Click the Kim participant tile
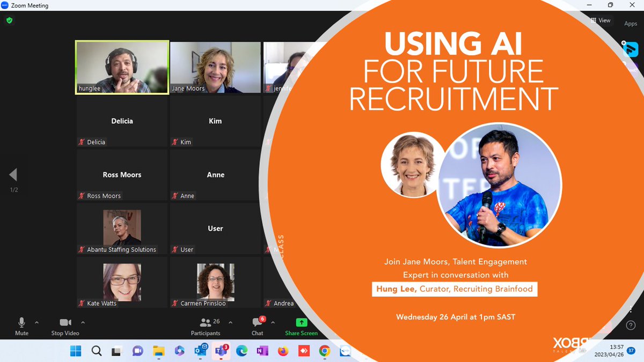Image resolution: width=644 pixels, height=362 pixels. [x=215, y=121]
